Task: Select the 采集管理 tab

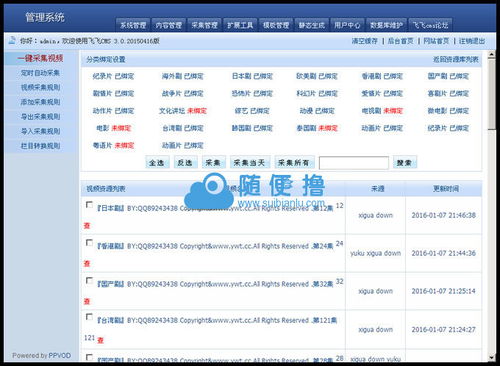Action: pos(204,25)
